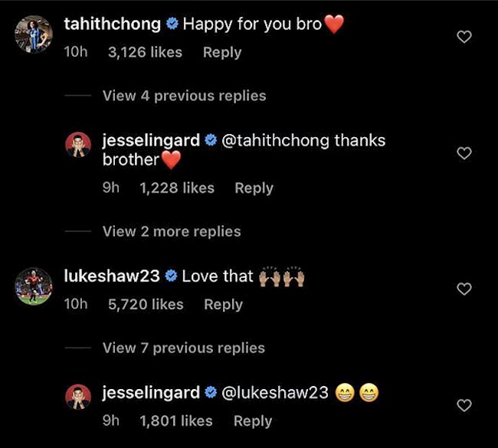
Task: Reply to jesselingard's emoji comment
Action: [x=253, y=421]
